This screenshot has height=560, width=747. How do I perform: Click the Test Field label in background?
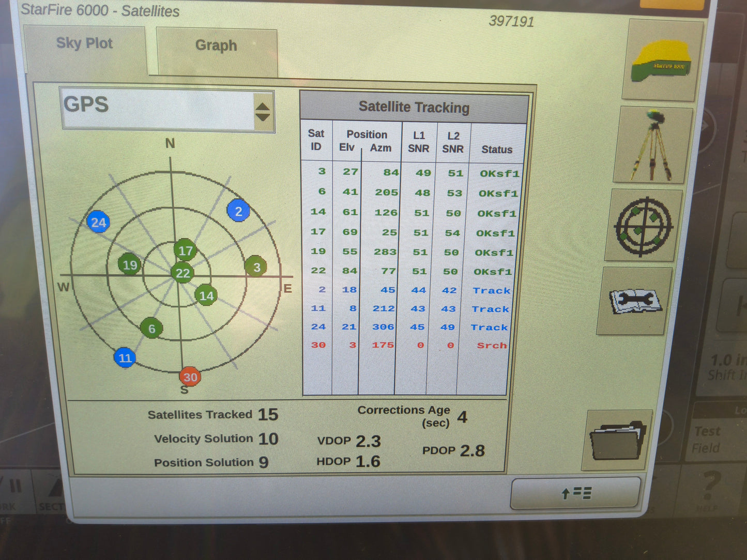click(707, 439)
